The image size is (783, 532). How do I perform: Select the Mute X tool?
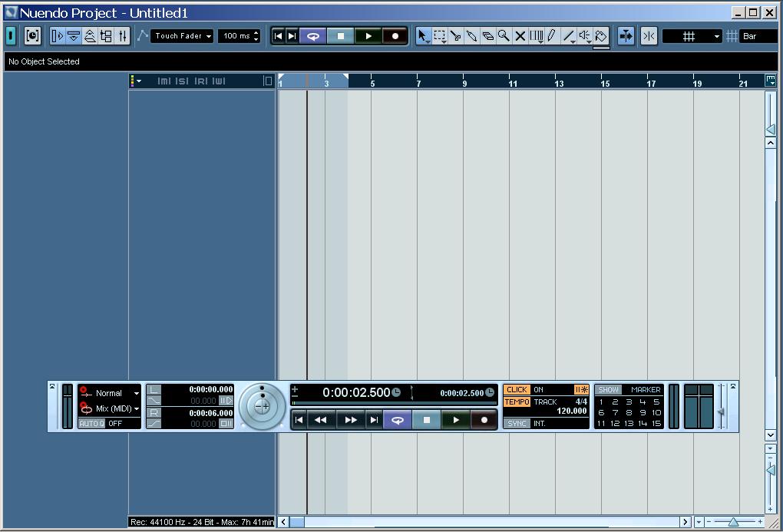tap(520, 36)
